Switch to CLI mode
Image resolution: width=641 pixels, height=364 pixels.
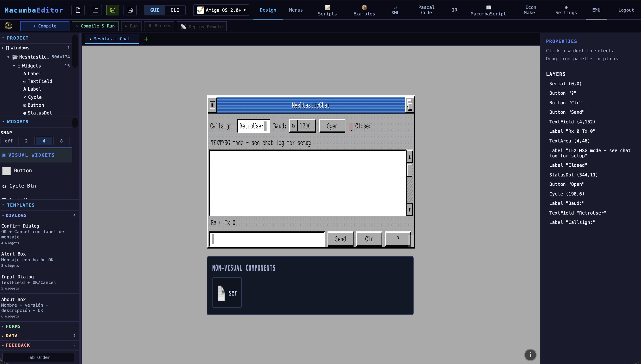coord(175,10)
